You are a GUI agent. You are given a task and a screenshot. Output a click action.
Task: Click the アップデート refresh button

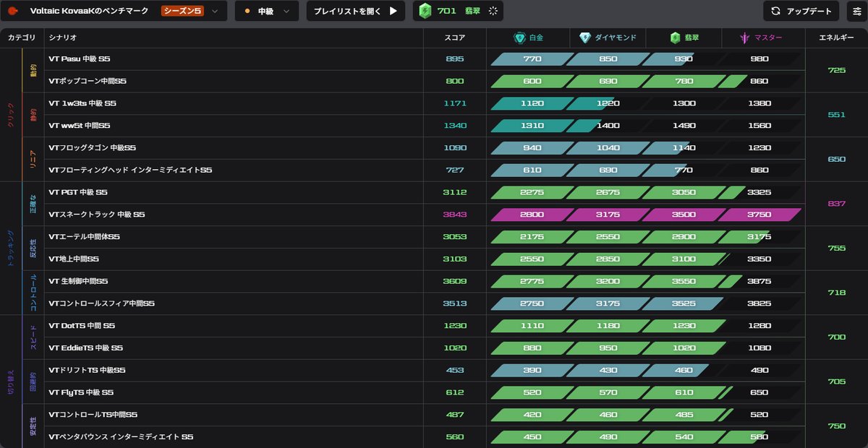801,11
